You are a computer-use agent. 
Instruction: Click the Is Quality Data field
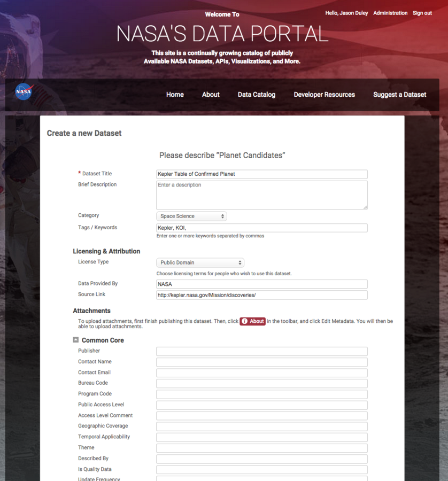pos(262,470)
